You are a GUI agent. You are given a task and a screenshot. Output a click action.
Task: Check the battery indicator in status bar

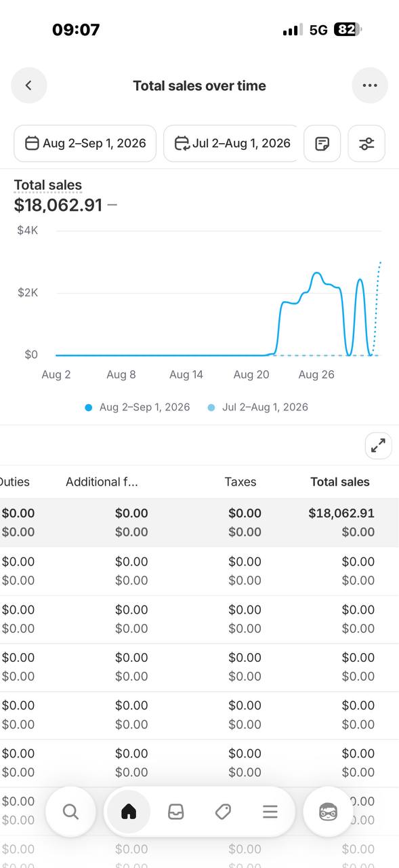click(x=348, y=30)
